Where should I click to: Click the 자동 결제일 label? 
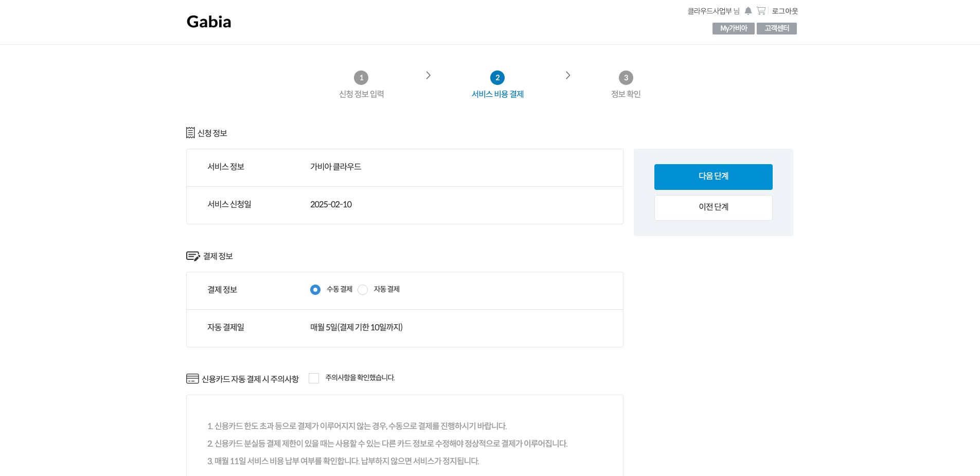pos(226,327)
